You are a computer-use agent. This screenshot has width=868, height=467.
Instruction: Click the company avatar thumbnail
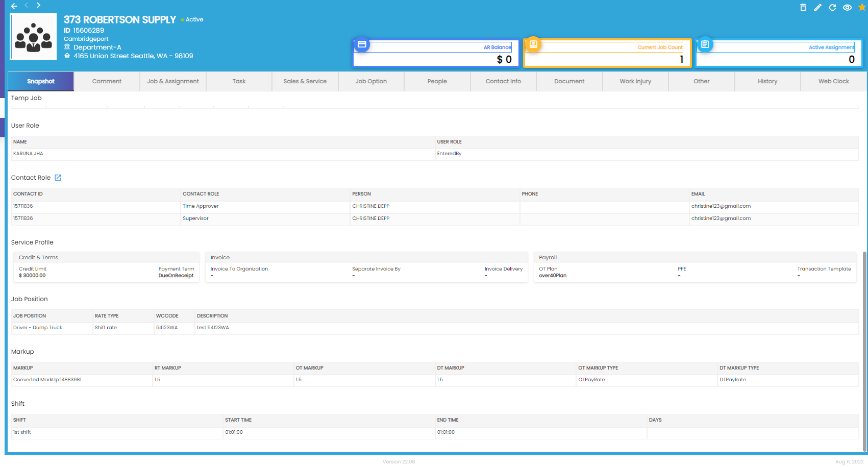click(x=33, y=37)
